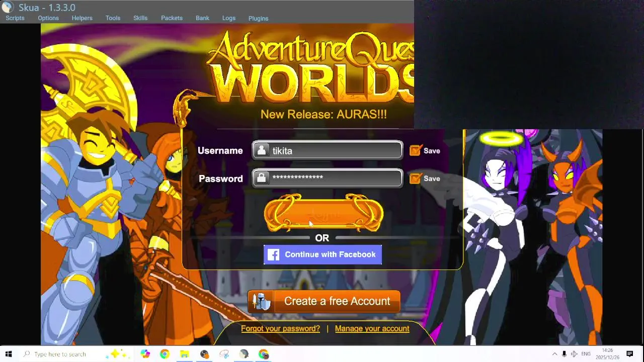Open the Manage your account link
Image resolution: width=644 pixels, height=362 pixels.
pyautogui.click(x=372, y=328)
